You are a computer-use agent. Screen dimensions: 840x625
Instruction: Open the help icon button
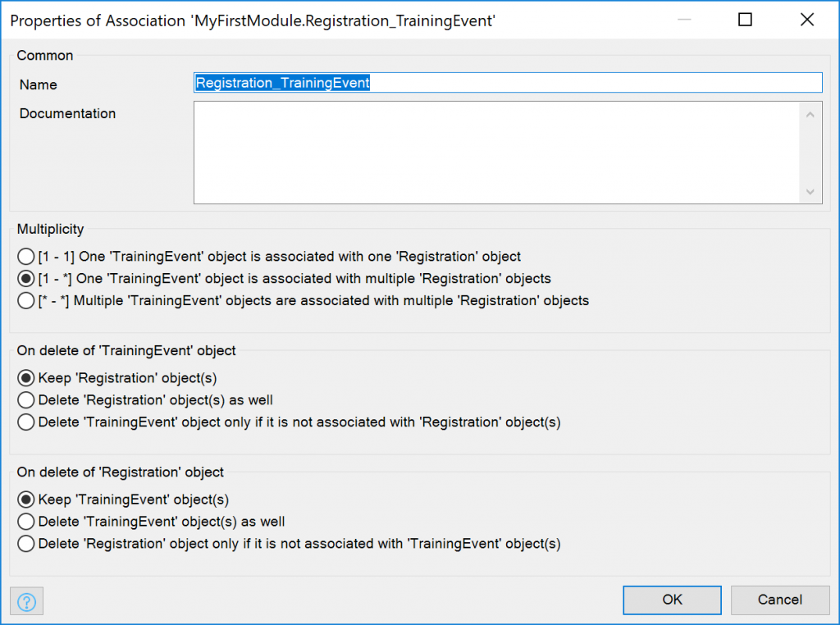click(26, 601)
